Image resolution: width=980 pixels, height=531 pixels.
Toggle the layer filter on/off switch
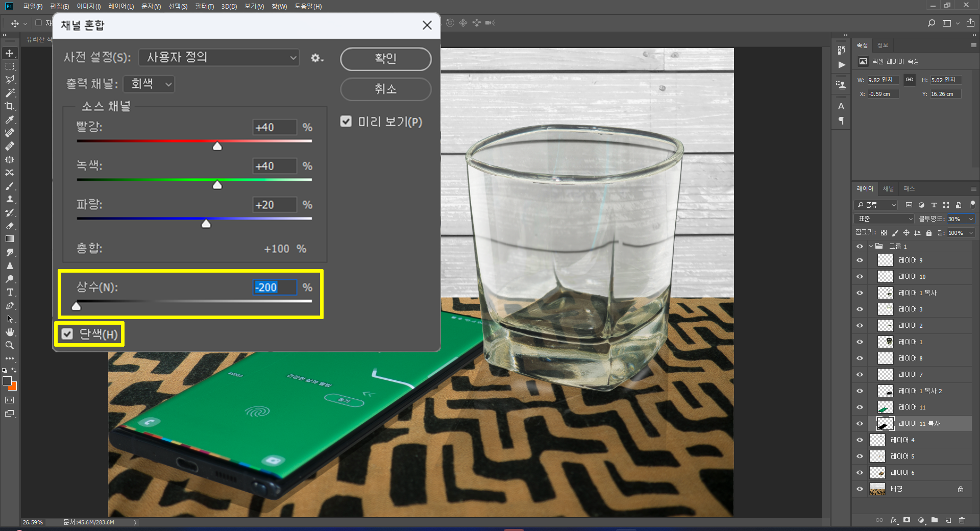tap(972, 204)
